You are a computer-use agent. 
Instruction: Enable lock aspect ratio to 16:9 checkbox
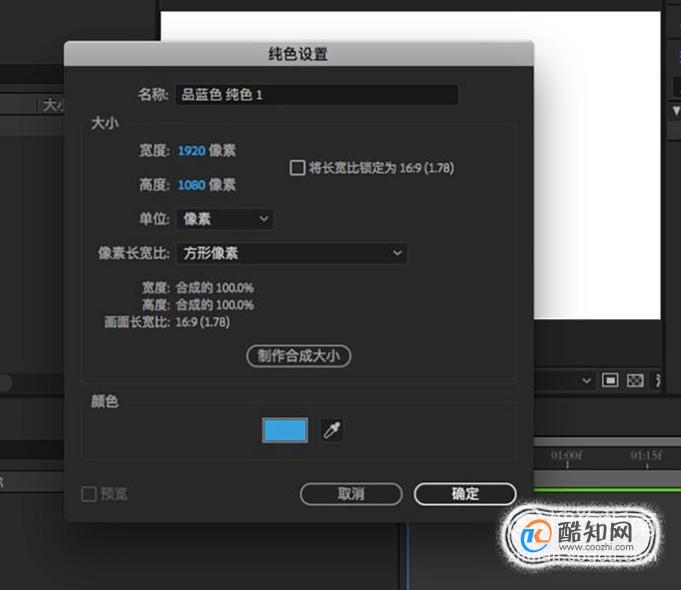(298, 168)
